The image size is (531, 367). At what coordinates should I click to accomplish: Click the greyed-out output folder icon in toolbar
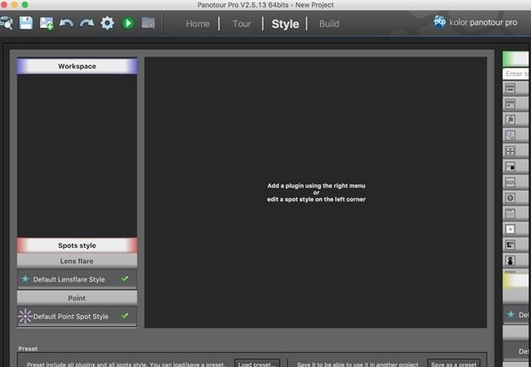click(x=148, y=23)
